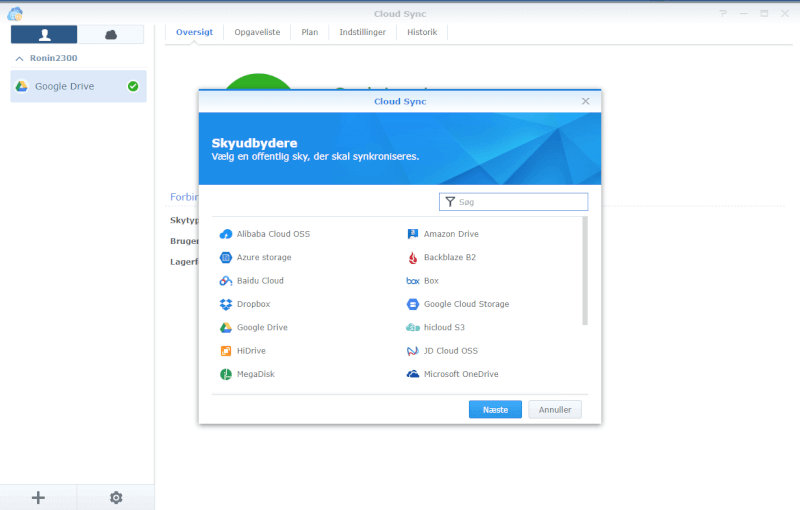Select the Alibaba Cloud OSS label

pyautogui.click(x=273, y=234)
